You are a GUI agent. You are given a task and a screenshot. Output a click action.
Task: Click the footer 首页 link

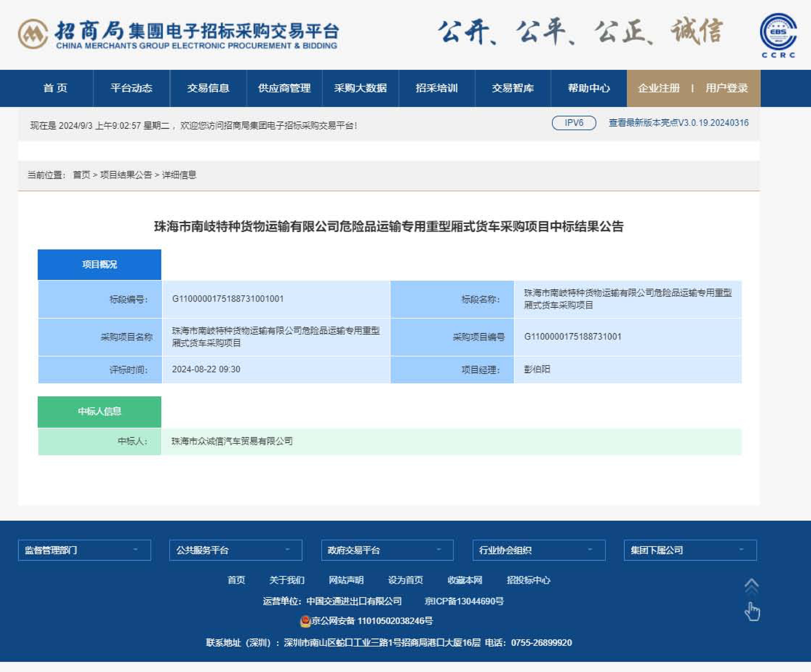(236, 580)
